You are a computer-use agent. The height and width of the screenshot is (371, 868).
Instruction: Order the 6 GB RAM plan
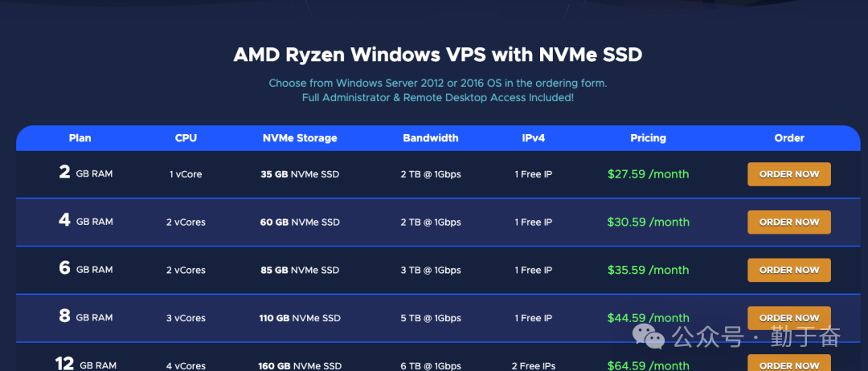coord(789,270)
